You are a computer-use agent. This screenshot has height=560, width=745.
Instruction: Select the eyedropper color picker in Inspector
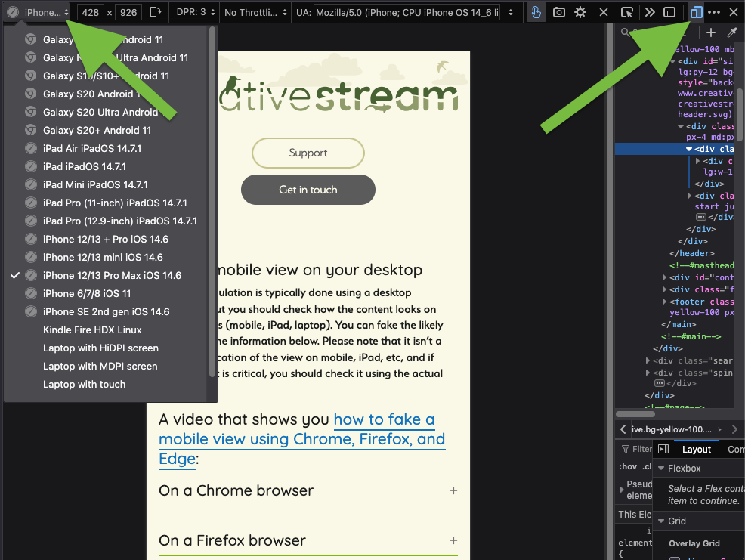pos(731,32)
